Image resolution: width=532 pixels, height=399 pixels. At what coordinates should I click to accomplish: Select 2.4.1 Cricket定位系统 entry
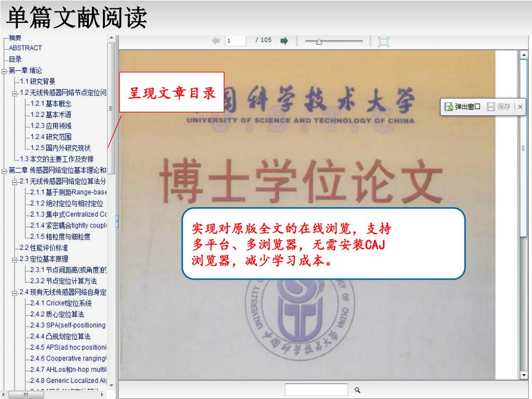pos(61,303)
